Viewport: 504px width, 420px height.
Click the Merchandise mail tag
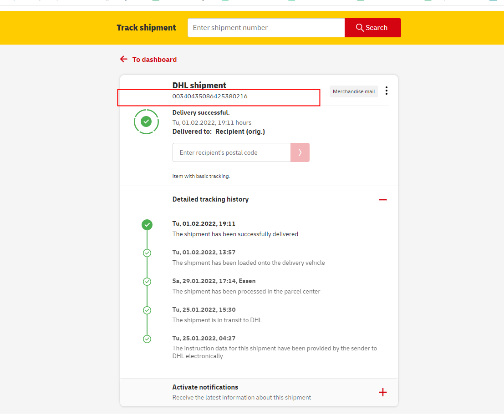tap(354, 91)
